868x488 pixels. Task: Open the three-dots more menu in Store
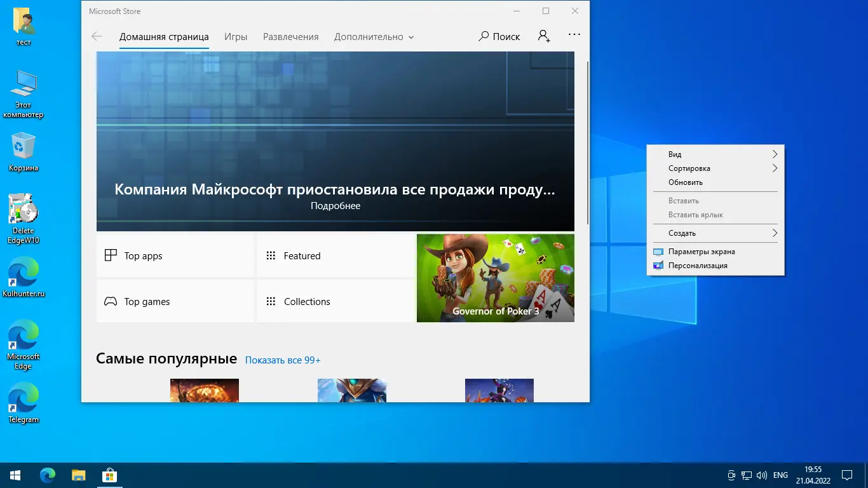pos(574,35)
